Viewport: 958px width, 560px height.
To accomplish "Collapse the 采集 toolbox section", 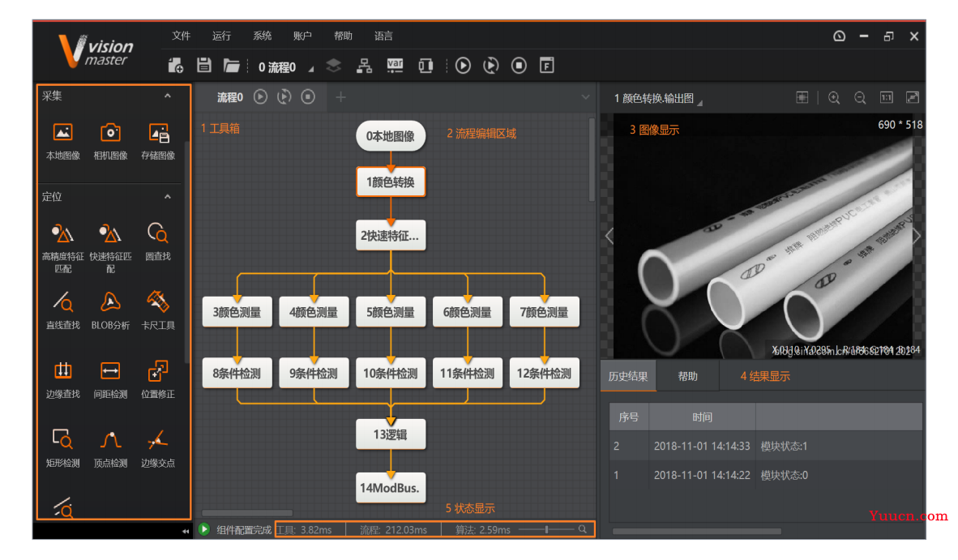I will pos(168,96).
